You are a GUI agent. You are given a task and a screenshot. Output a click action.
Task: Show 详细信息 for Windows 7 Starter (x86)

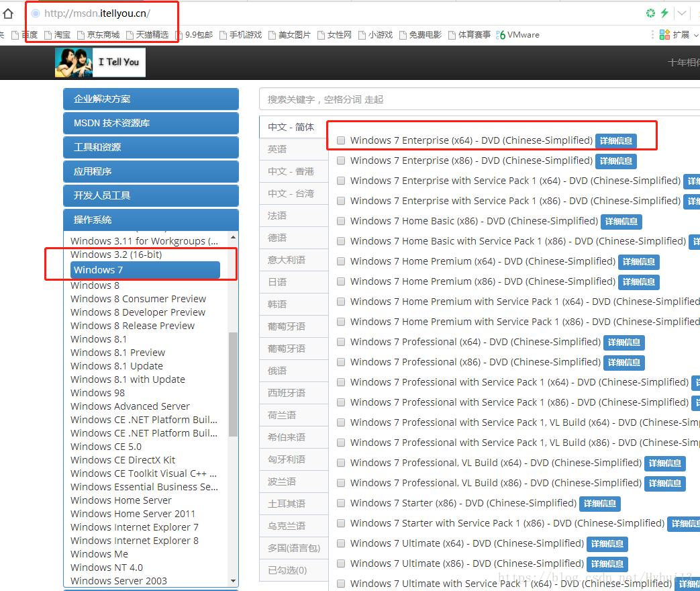[x=600, y=504]
